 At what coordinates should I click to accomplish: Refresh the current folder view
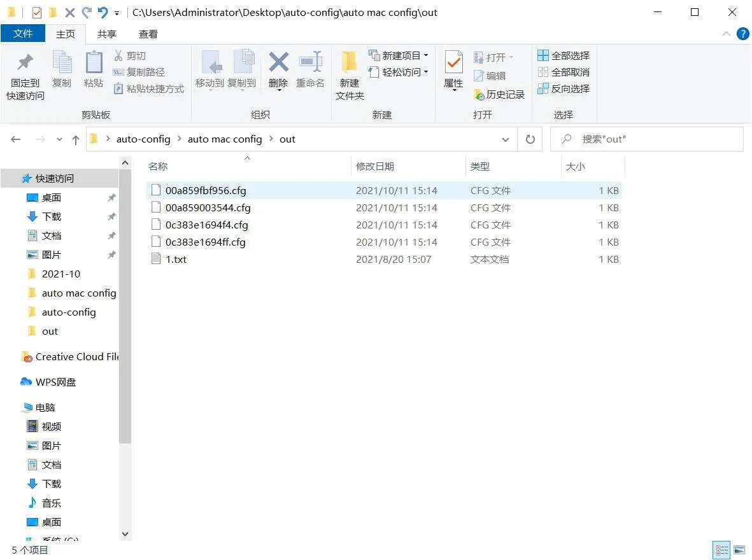tap(530, 139)
